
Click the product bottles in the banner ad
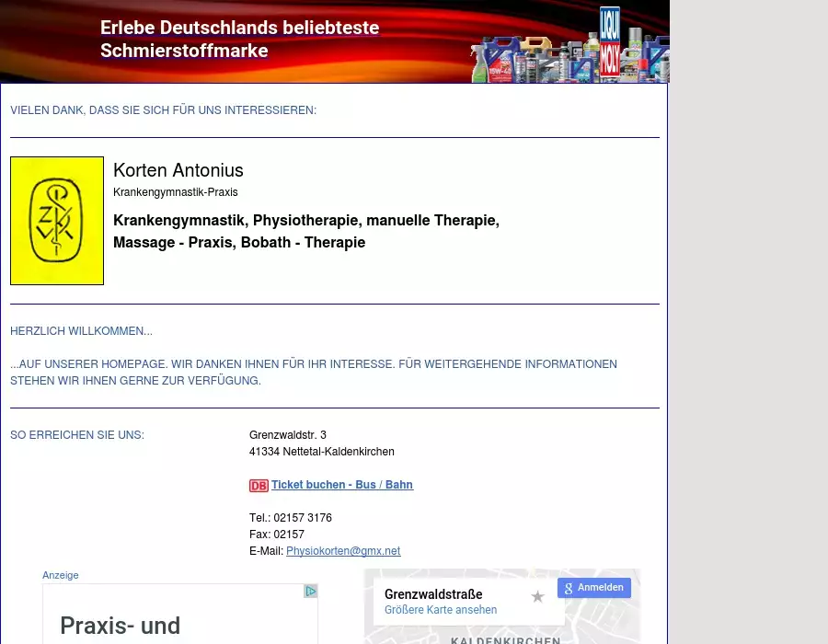(534, 60)
